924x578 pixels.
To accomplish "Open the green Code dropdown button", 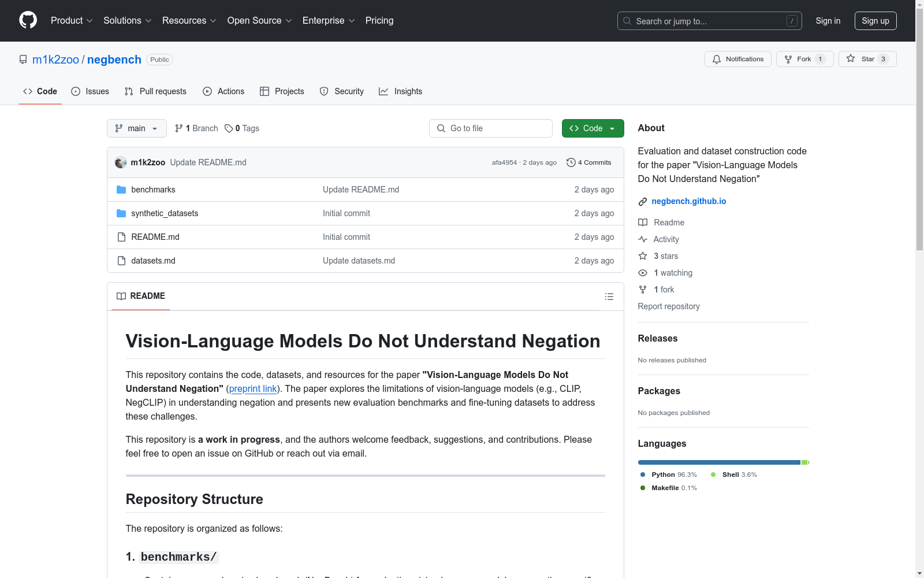I will pyautogui.click(x=593, y=128).
